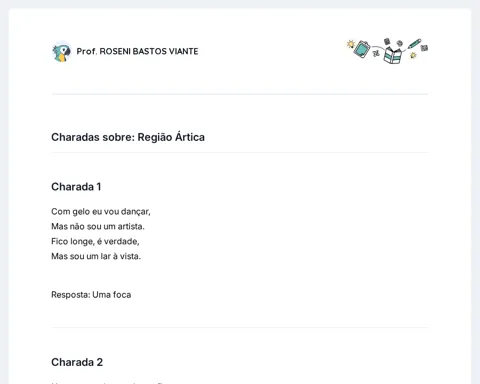The image size is (480, 384).
Task: Select the professor name 'Prof. ROSENI BASTOS VIANTE'
Action: (137, 51)
